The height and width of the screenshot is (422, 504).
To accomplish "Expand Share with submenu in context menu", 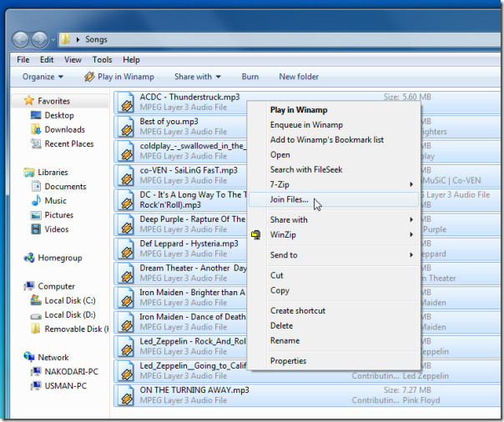I will point(411,219).
